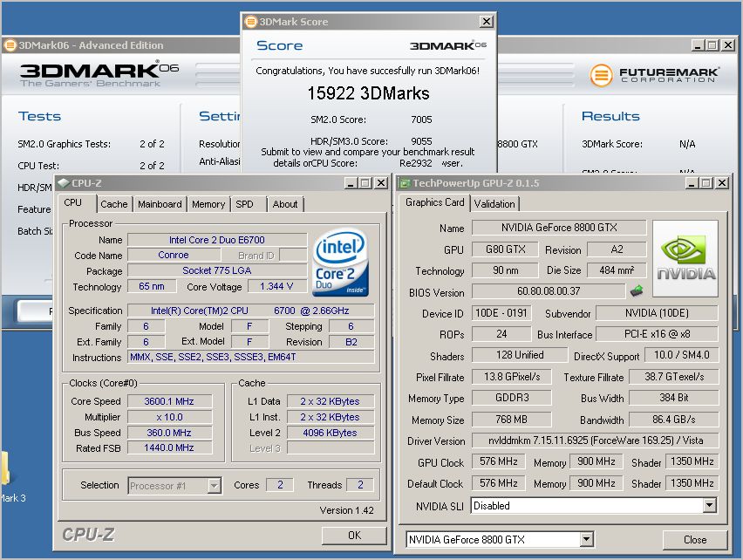Click the Instructions field MMX, SSE, SSE2
Screen dimensions: 743x560
click(250, 357)
